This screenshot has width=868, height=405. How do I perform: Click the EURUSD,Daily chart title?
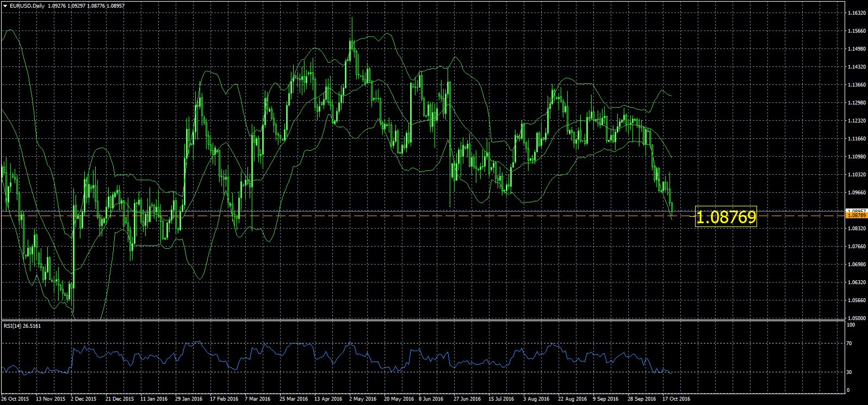coord(27,6)
